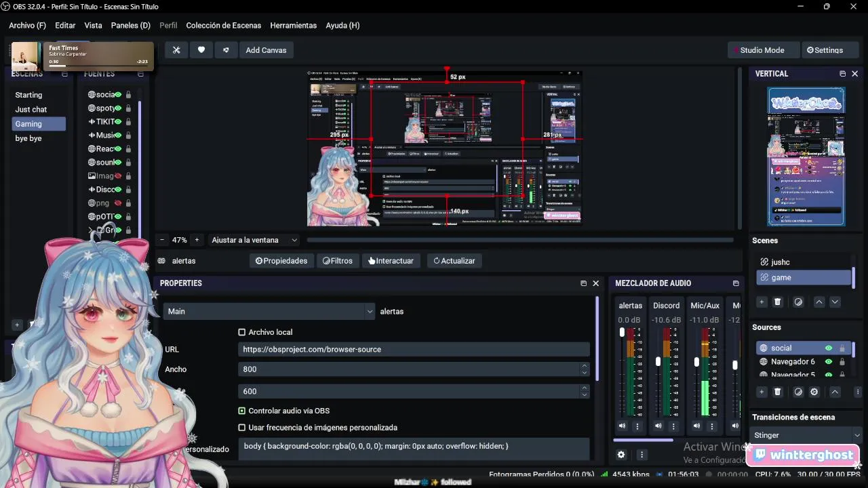
Task: Open the Archivo (F) menu
Action: (28, 26)
